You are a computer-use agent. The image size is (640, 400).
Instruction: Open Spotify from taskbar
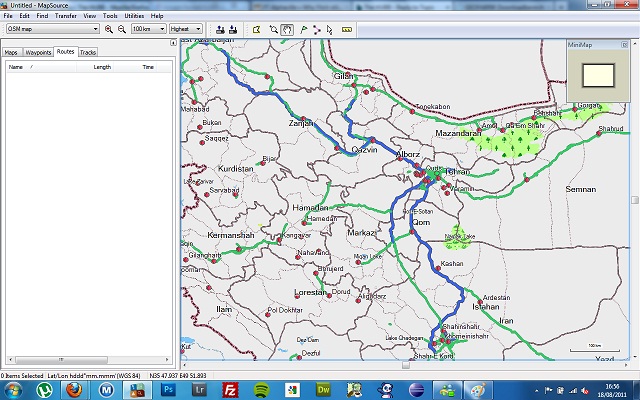click(x=261, y=390)
